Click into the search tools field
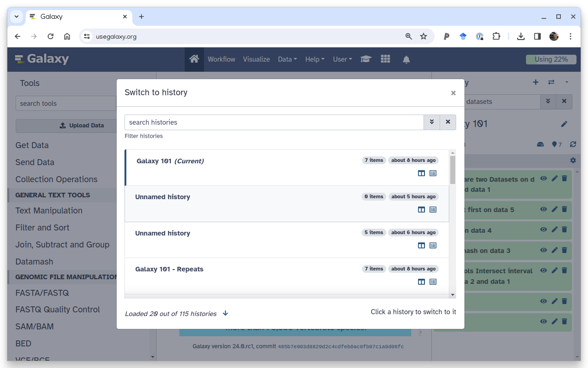The image size is (588, 368). click(x=66, y=103)
